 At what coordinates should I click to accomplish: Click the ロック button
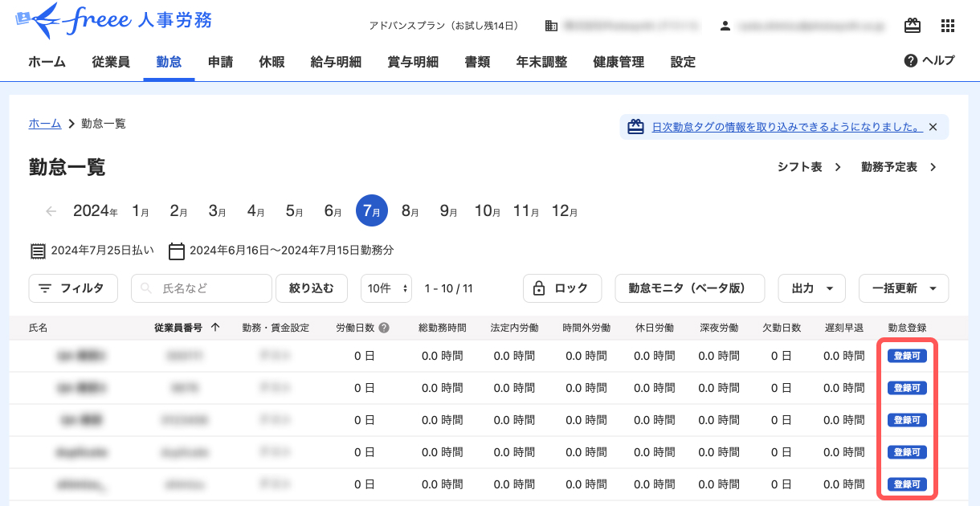pos(561,288)
